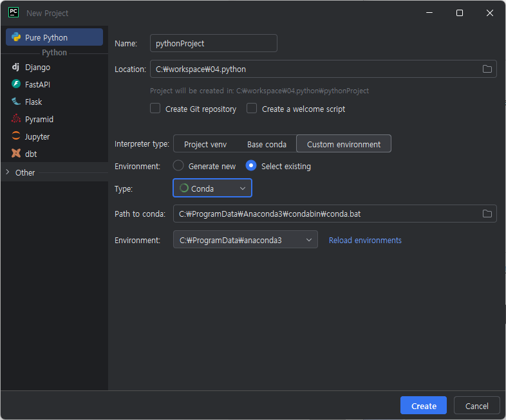The height and width of the screenshot is (420, 506).
Task: Click the Cancel button
Action: (476, 405)
